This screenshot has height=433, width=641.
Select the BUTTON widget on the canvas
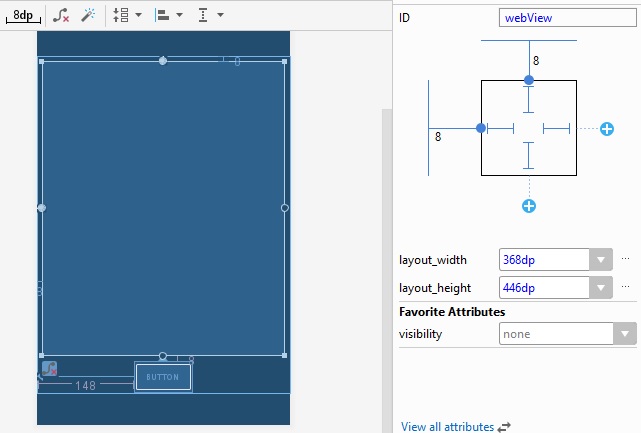tap(163, 377)
